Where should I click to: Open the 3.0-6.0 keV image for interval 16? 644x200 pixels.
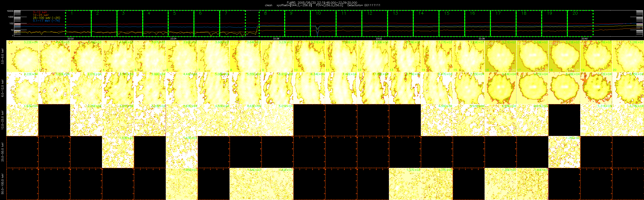click(501, 56)
